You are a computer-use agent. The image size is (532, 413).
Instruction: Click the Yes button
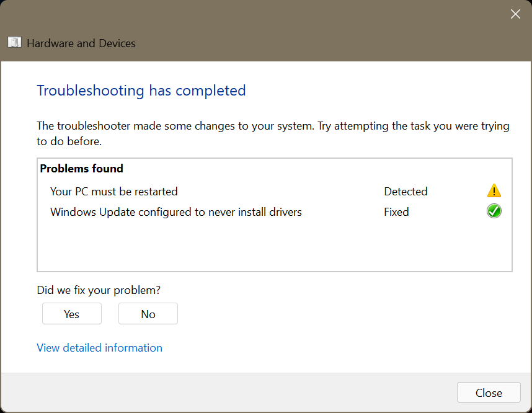[71, 314]
